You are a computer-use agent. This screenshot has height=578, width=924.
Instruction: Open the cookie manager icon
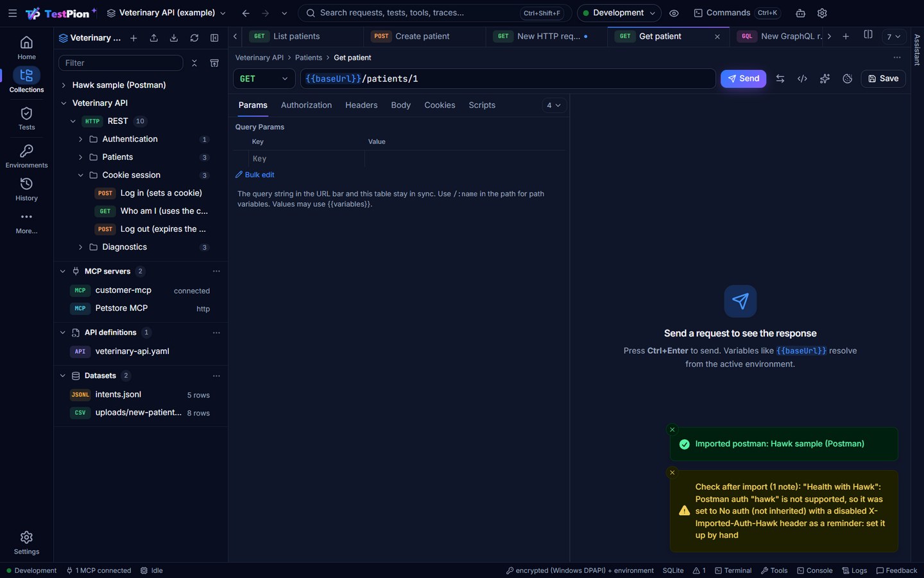click(848, 78)
